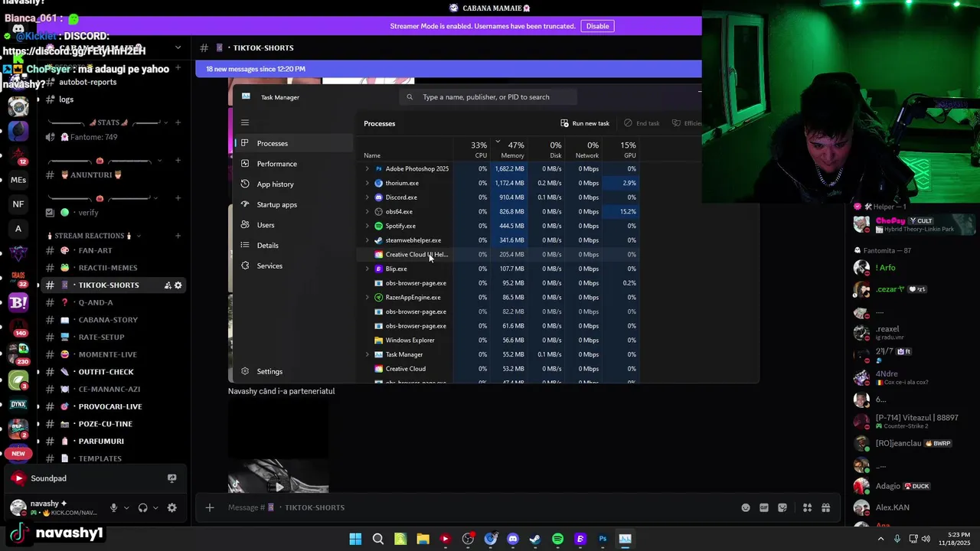Switch to Steam from the taskbar
The image size is (980, 551).
(535, 539)
